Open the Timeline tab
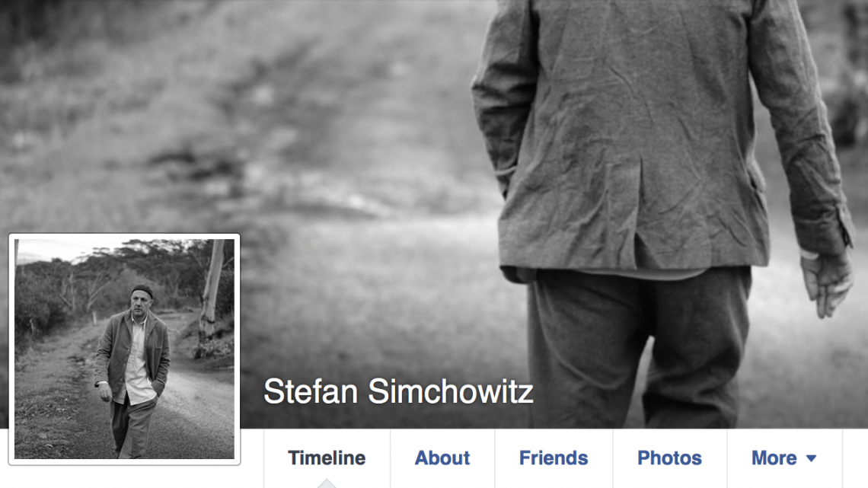 point(327,458)
